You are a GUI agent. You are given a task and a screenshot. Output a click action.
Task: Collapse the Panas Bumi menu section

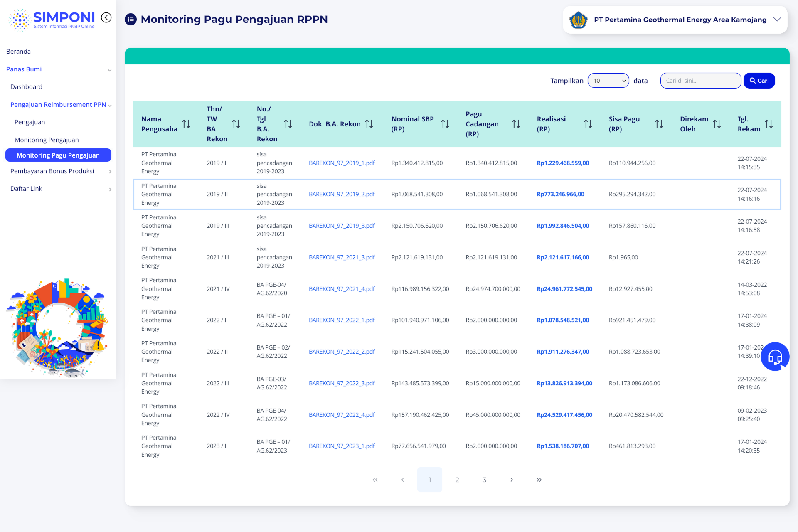(x=109, y=70)
